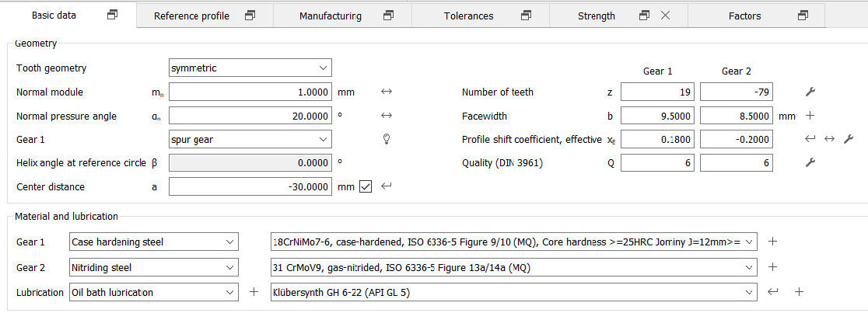Open wrench settings for Number of teeth
Viewport: 868px width, 320px height.
(x=810, y=92)
